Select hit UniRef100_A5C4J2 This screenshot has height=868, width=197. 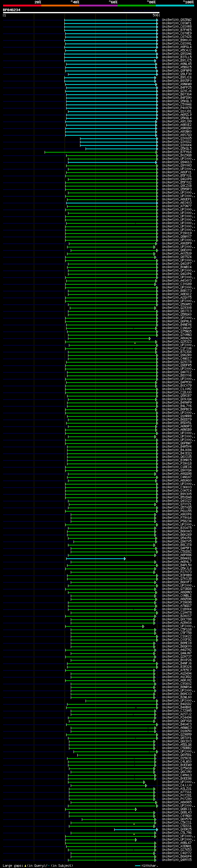pos(177,50)
